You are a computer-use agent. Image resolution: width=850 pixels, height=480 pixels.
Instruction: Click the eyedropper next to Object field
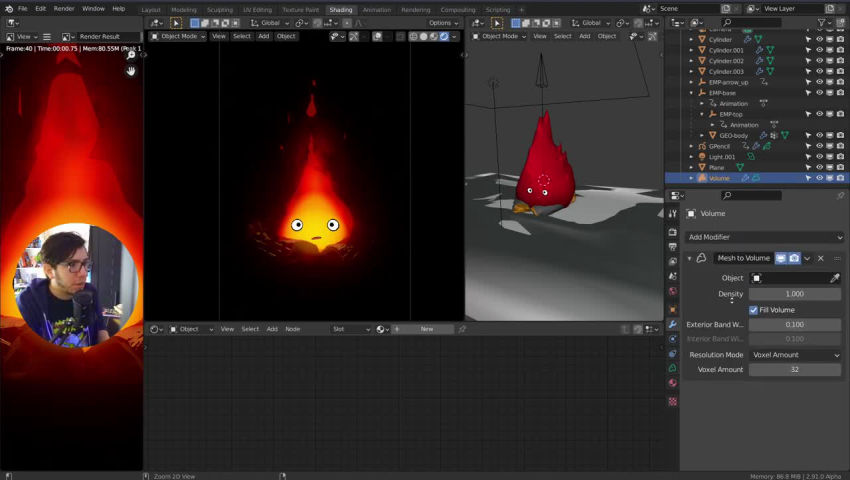tap(834, 278)
